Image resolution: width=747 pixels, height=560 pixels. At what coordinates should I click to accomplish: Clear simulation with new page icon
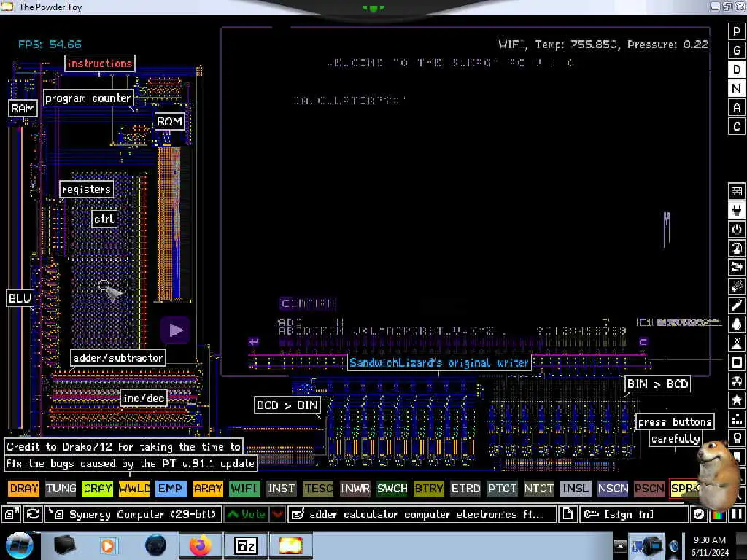coord(568,514)
